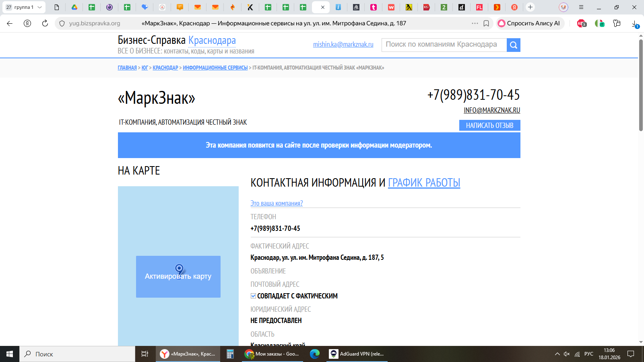Close the current active tab

tap(323, 7)
